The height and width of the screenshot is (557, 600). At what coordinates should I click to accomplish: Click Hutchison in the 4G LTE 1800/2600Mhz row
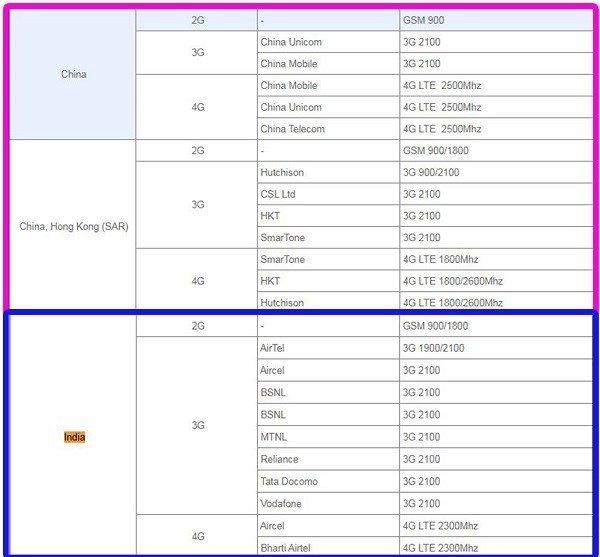click(328, 301)
